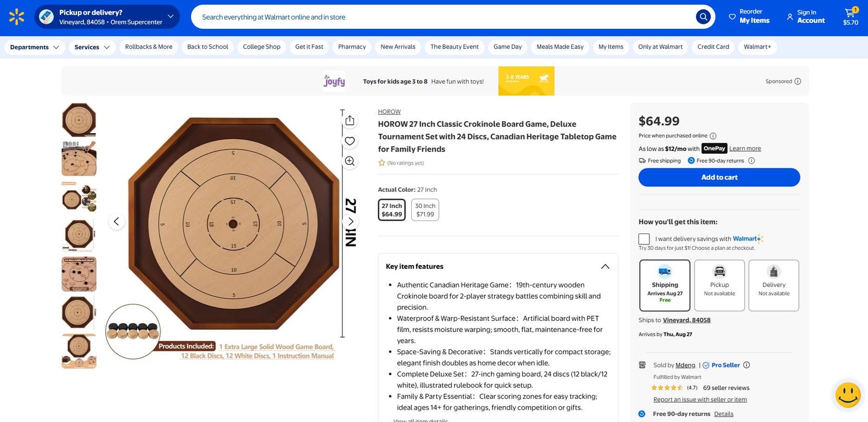Open the Pharmacy page
Image resolution: width=868 pixels, height=422 pixels.
[352, 47]
